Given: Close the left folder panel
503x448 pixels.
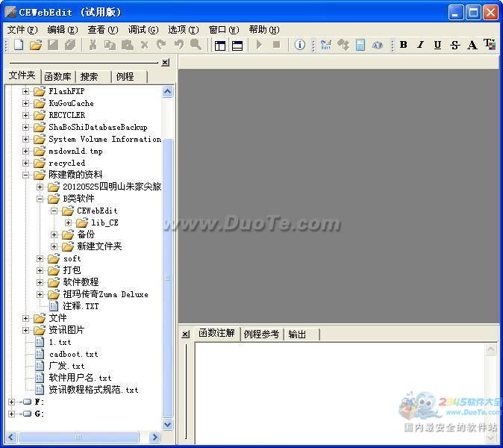Looking at the screenshot, I should (165, 62).
